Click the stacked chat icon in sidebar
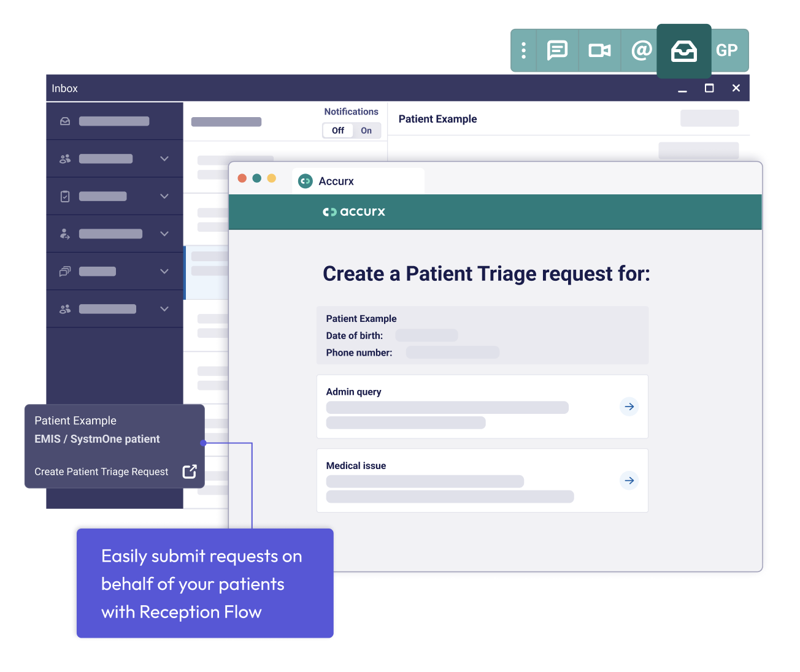 (65, 271)
